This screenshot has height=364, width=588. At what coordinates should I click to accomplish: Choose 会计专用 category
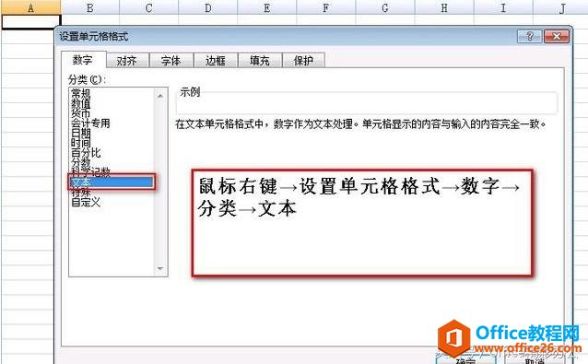coord(90,123)
